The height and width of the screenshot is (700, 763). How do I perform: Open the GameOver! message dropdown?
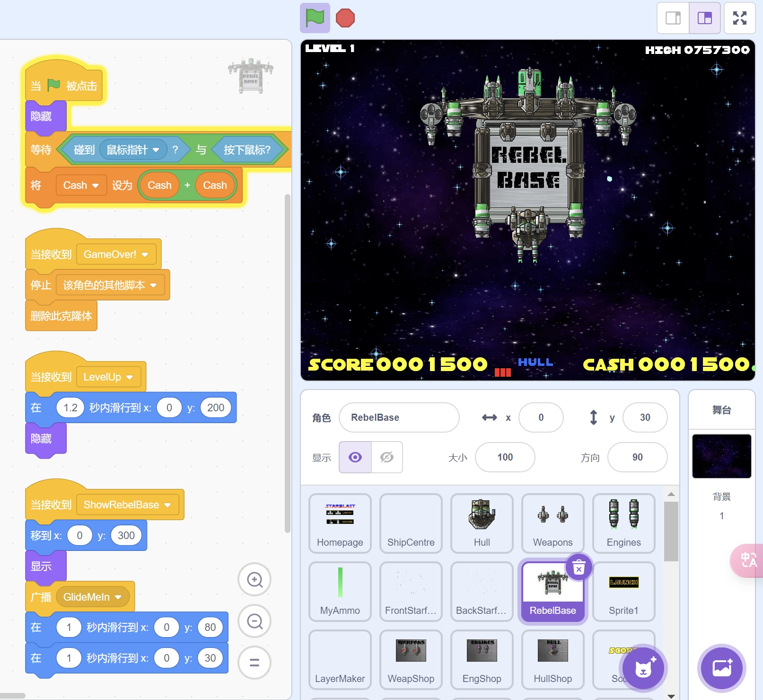(x=145, y=255)
